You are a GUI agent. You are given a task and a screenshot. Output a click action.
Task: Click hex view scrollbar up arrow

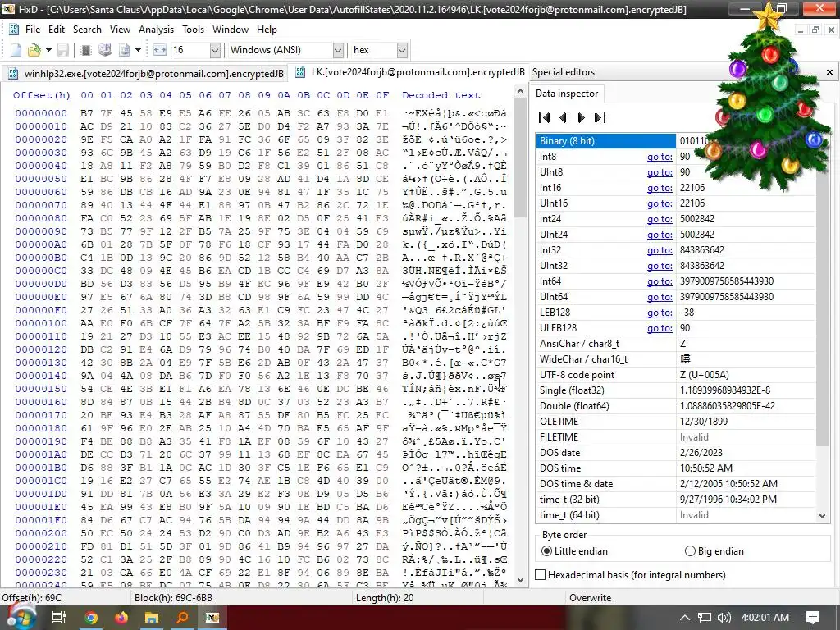(520, 92)
